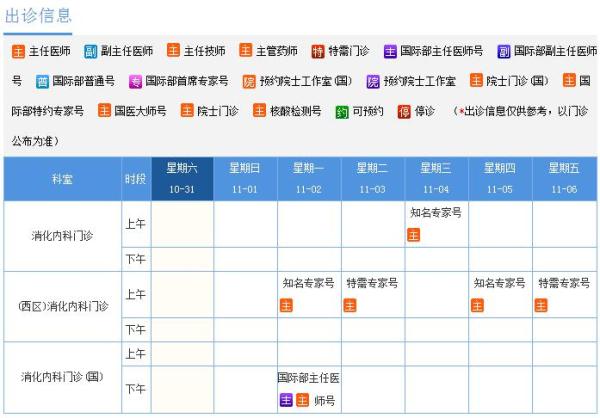The width and height of the screenshot is (600, 418).
Task: Click the 消化内科门诊 department row
Action: (62, 236)
